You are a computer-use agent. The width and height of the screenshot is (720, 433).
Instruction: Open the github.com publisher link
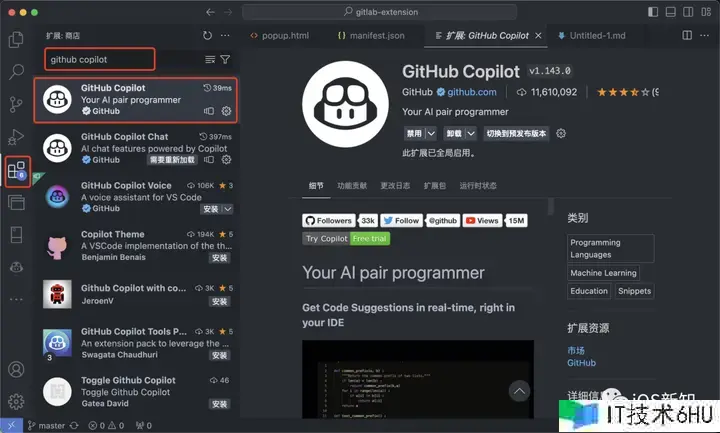(x=472, y=92)
